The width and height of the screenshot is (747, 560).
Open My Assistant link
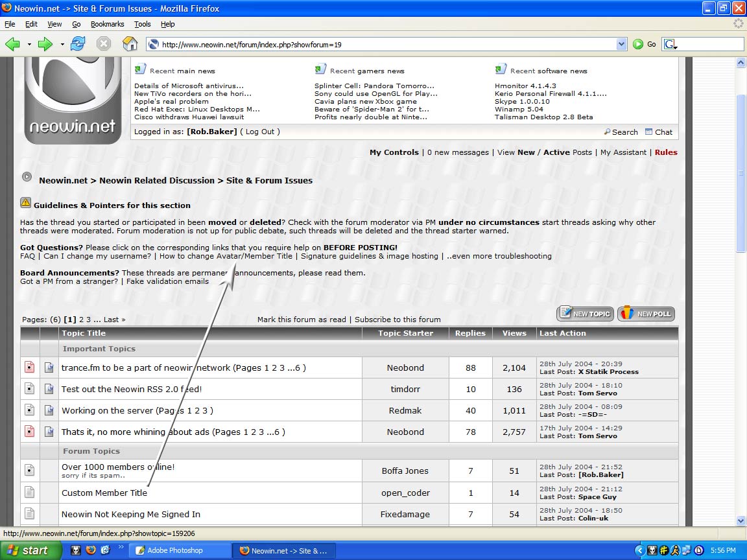point(623,152)
